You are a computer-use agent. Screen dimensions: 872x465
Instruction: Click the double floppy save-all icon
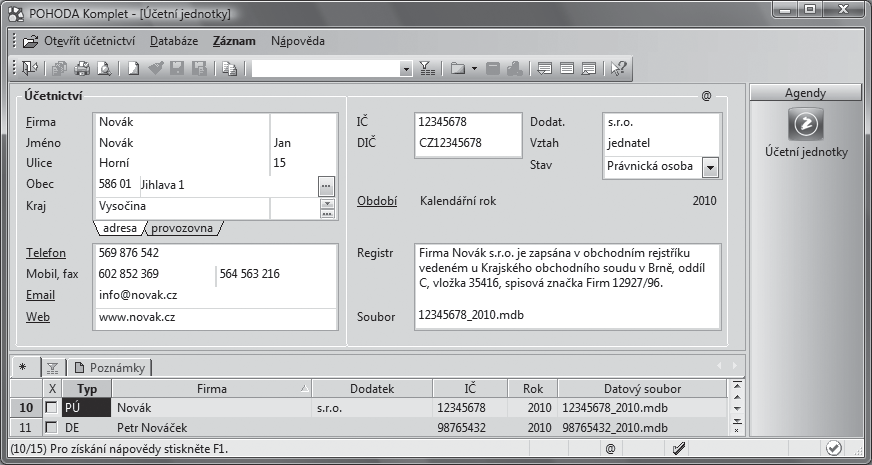tap(199, 68)
